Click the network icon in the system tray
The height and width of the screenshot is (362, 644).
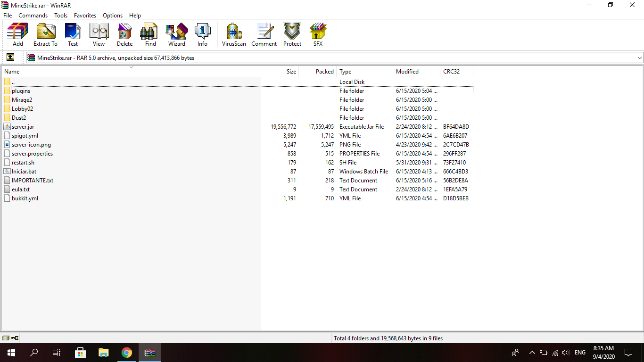click(x=555, y=353)
